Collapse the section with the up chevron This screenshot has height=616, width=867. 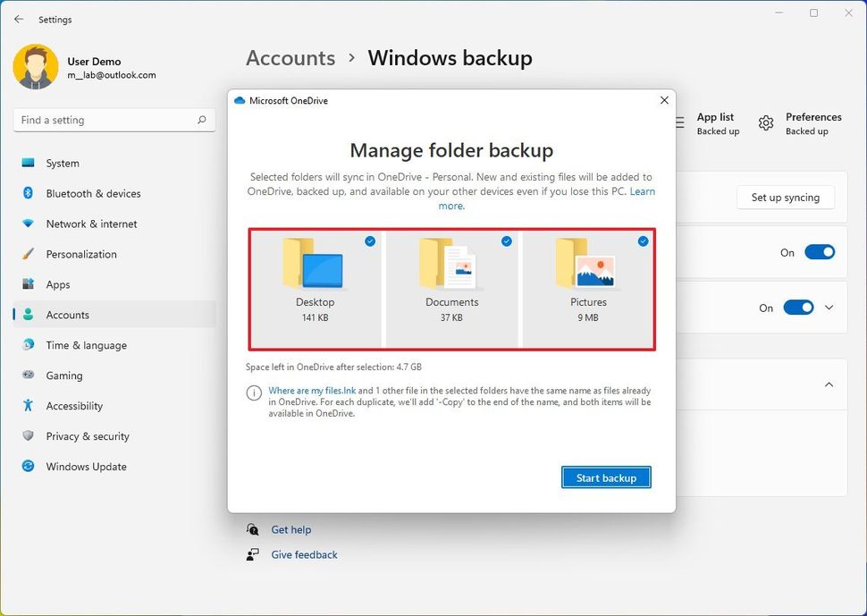pyautogui.click(x=829, y=384)
